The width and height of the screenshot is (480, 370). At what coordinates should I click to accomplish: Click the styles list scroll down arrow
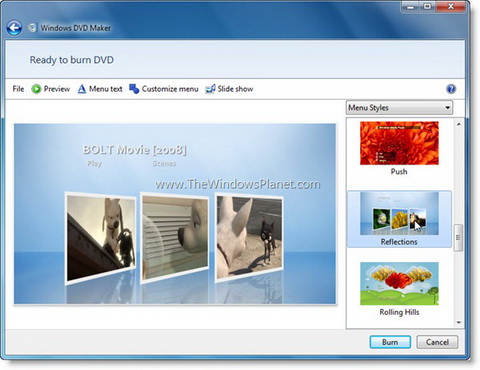[x=459, y=322]
